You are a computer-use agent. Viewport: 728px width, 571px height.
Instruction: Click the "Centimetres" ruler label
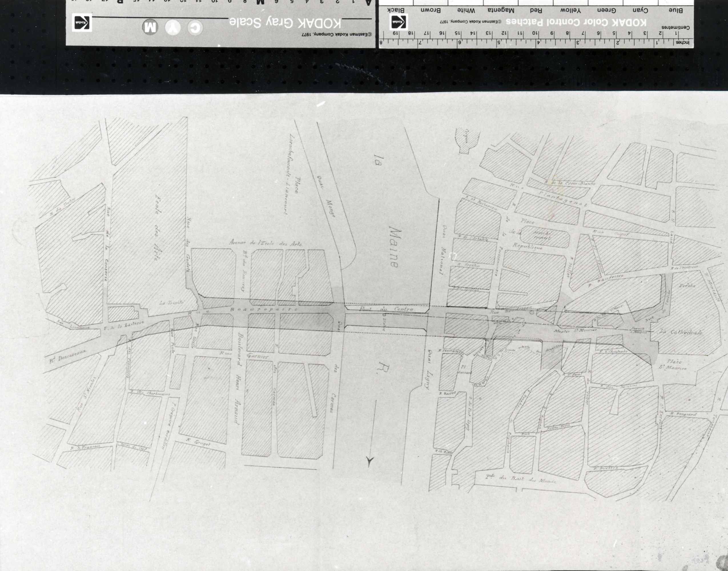[675, 27]
